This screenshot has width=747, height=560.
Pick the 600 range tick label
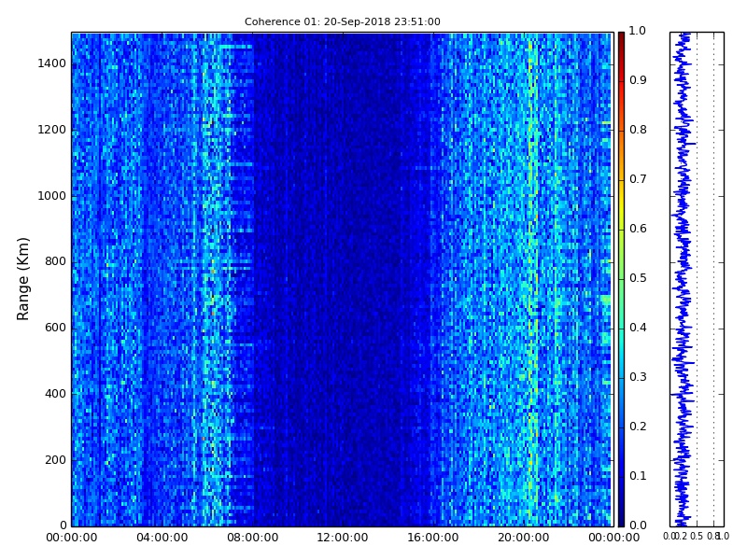(55, 328)
